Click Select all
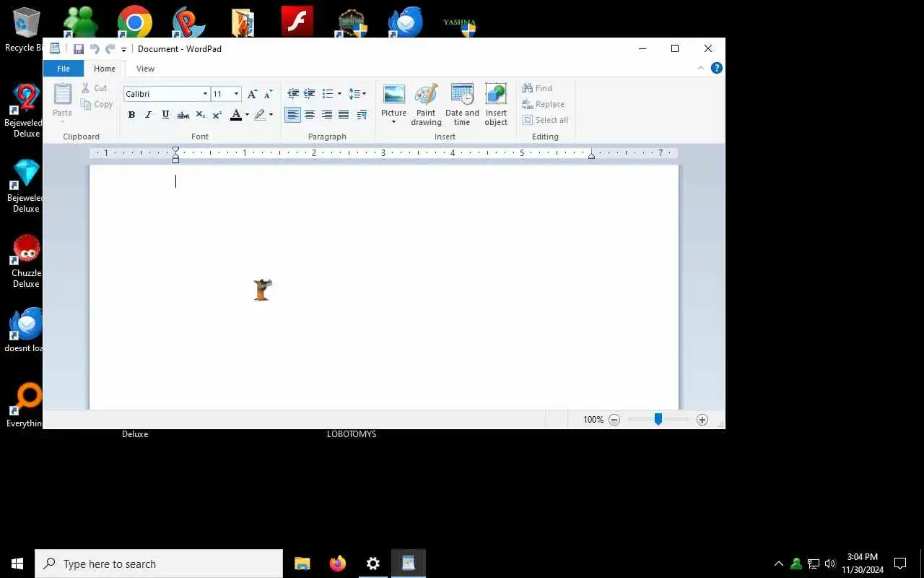This screenshot has height=578, width=924. coord(545,120)
